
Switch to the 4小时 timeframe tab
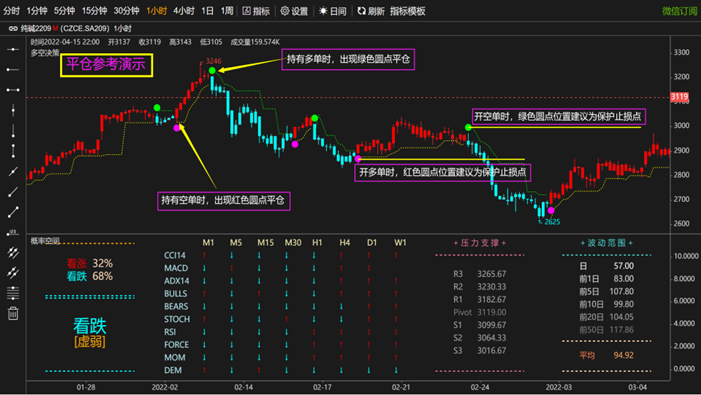coord(184,11)
